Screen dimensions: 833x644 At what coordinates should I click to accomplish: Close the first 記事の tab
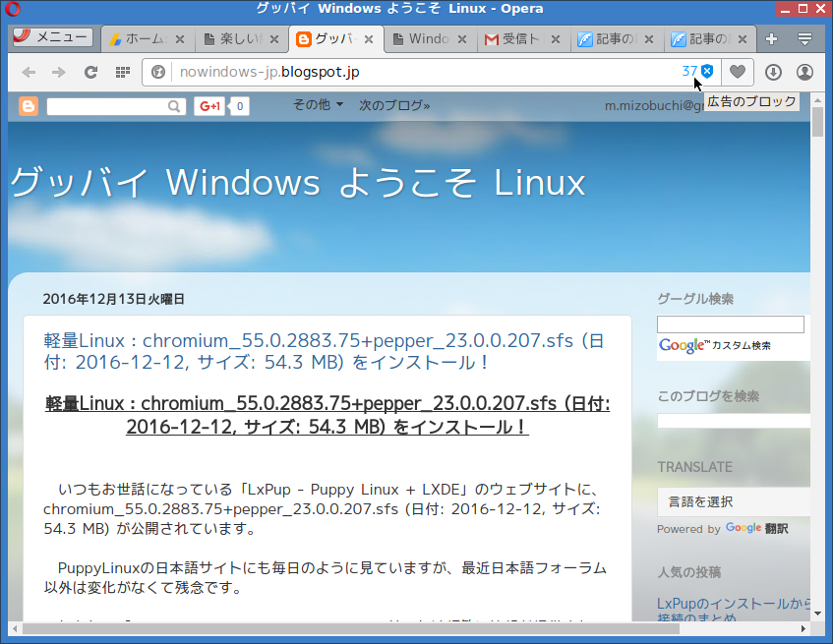pyautogui.click(x=649, y=39)
